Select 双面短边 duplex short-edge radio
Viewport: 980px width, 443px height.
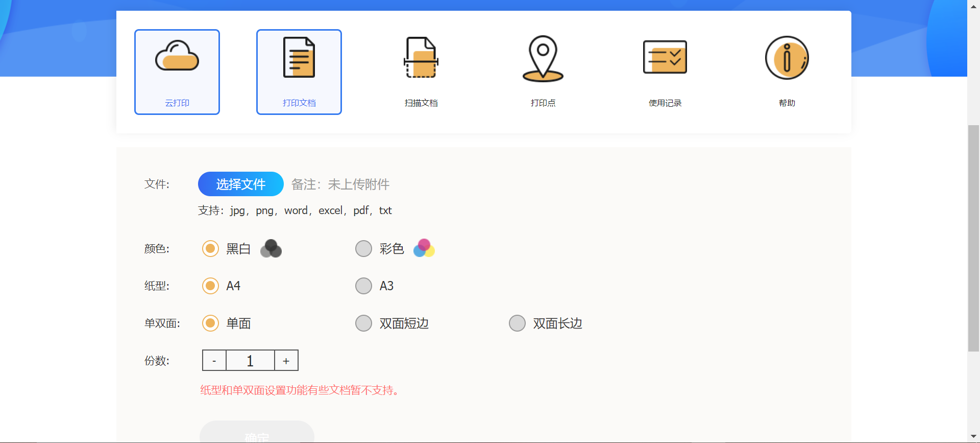coord(363,323)
